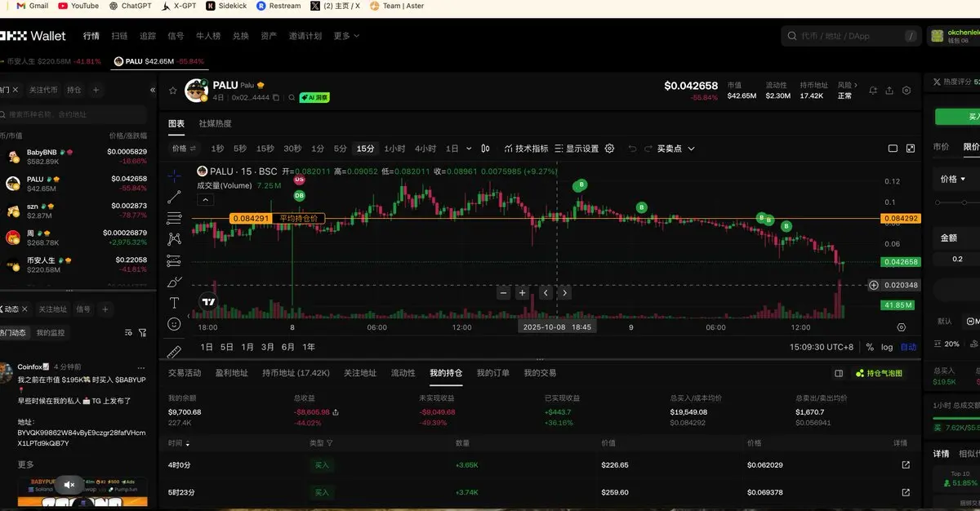Select the 15分 timeframe
This screenshot has height=511, width=980.
pyautogui.click(x=365, y=149)
